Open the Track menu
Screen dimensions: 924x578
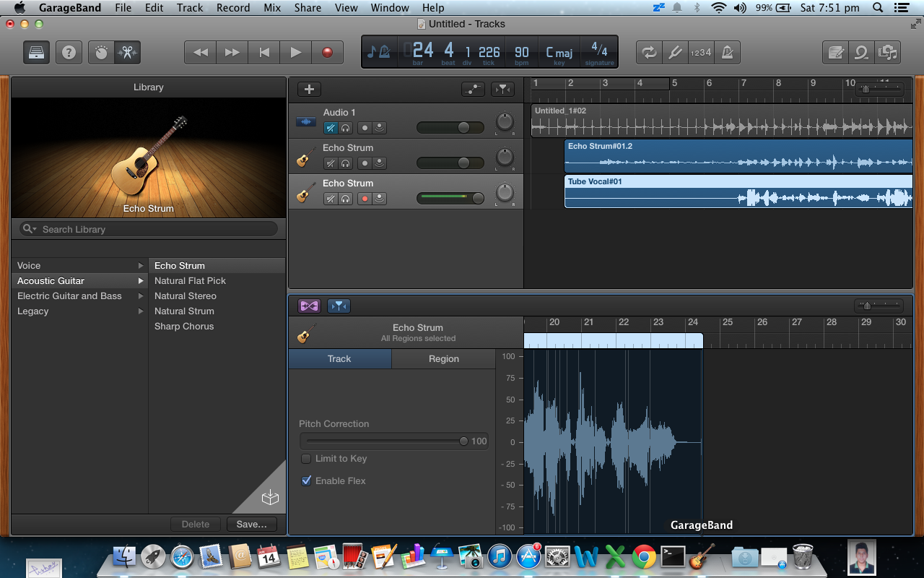click(x=190, y=8)
